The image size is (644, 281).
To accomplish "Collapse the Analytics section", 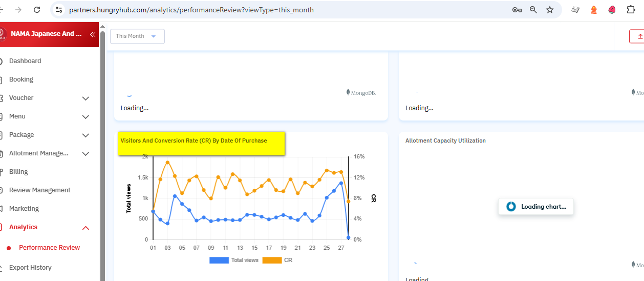I will tap(85, 228).
